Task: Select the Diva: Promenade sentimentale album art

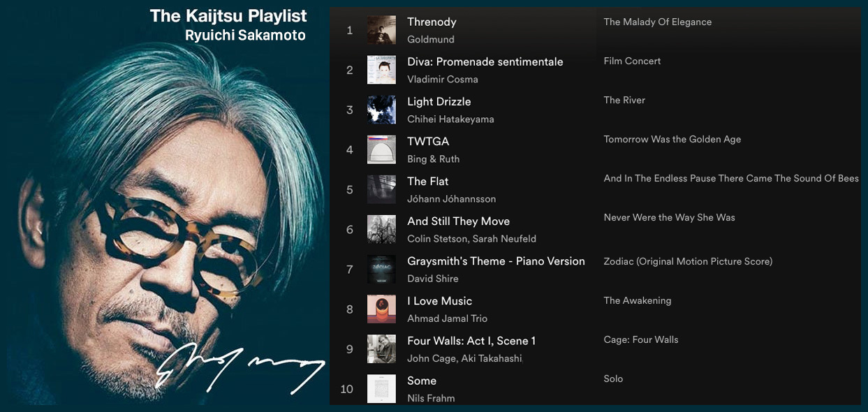Action: 381,70
